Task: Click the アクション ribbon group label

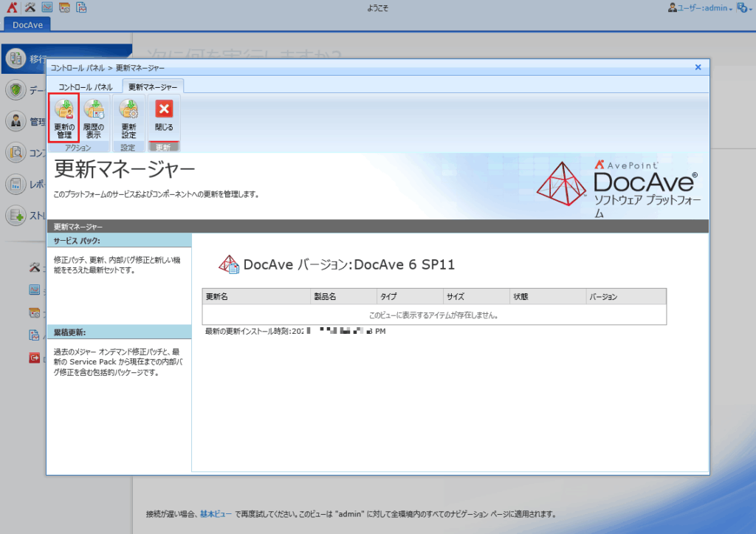Action: click(78, 148)
